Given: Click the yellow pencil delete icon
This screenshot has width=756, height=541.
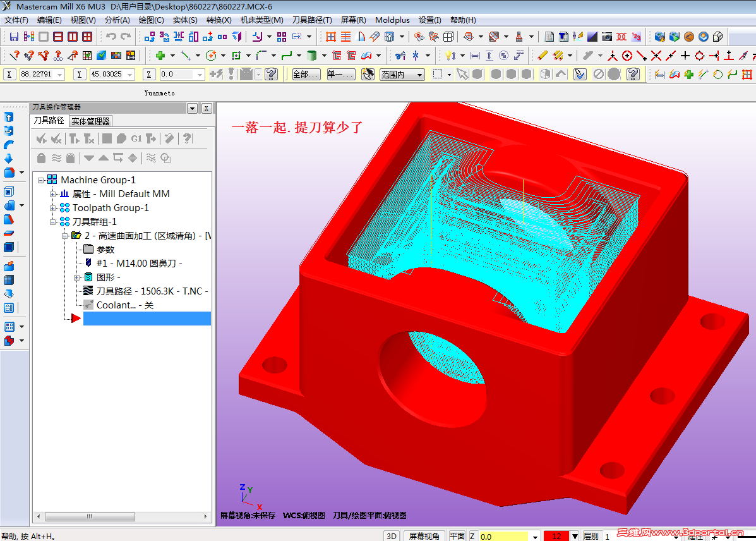Looking at the screenshot, I should [x=543, y=56].
